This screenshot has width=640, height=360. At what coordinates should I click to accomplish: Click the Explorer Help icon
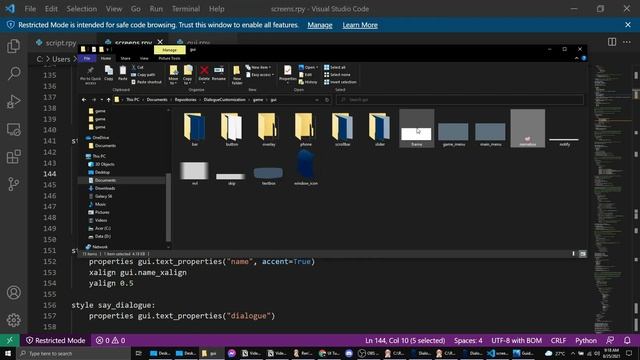(584, 58)
